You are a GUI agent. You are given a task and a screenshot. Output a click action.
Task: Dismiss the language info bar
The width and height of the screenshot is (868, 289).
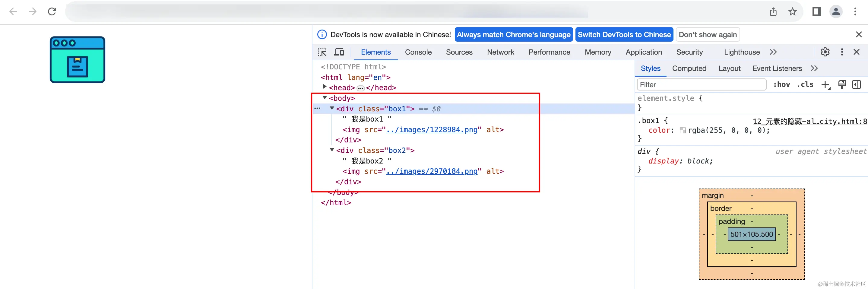click(x=859, y=34)
